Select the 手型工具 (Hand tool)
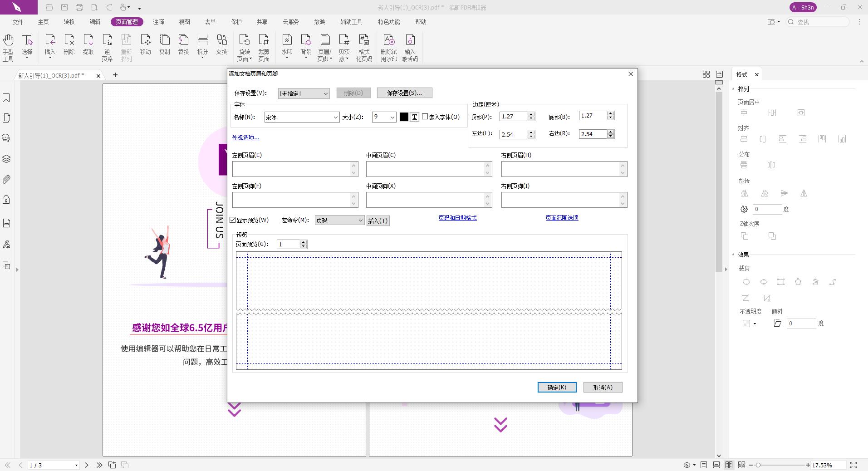The image size is (868, 471). tap(8, 47)
